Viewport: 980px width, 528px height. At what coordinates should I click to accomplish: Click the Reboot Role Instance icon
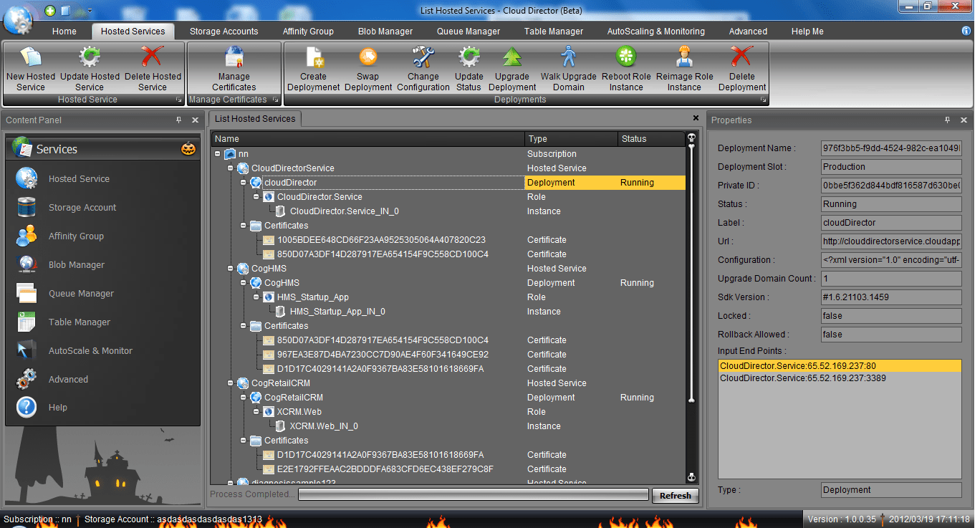tap(626, 57)
